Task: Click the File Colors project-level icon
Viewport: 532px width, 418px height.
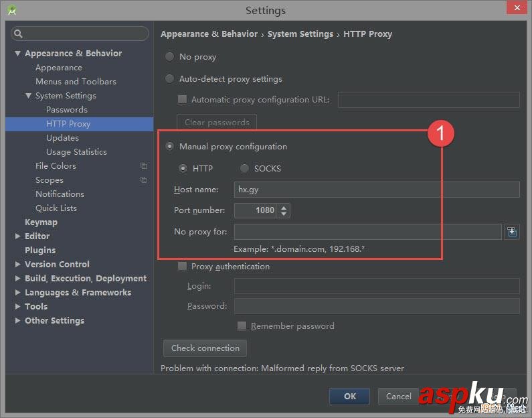Action: (x=143, y=165)
